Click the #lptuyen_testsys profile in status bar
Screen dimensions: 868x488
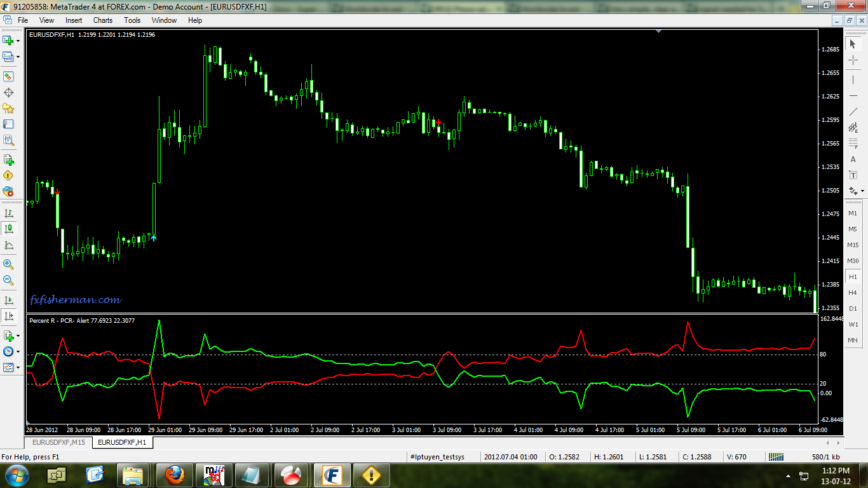[437, 457]
